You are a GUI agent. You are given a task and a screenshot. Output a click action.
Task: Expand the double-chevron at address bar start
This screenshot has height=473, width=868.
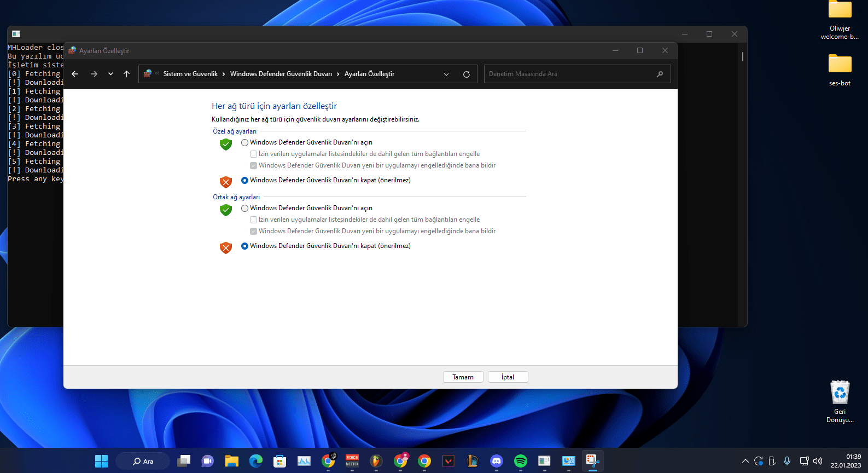pos(157,73)
